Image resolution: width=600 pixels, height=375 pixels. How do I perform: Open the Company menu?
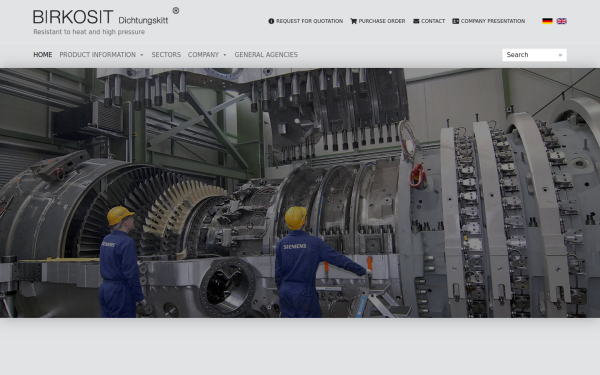[x=203, y=55]
